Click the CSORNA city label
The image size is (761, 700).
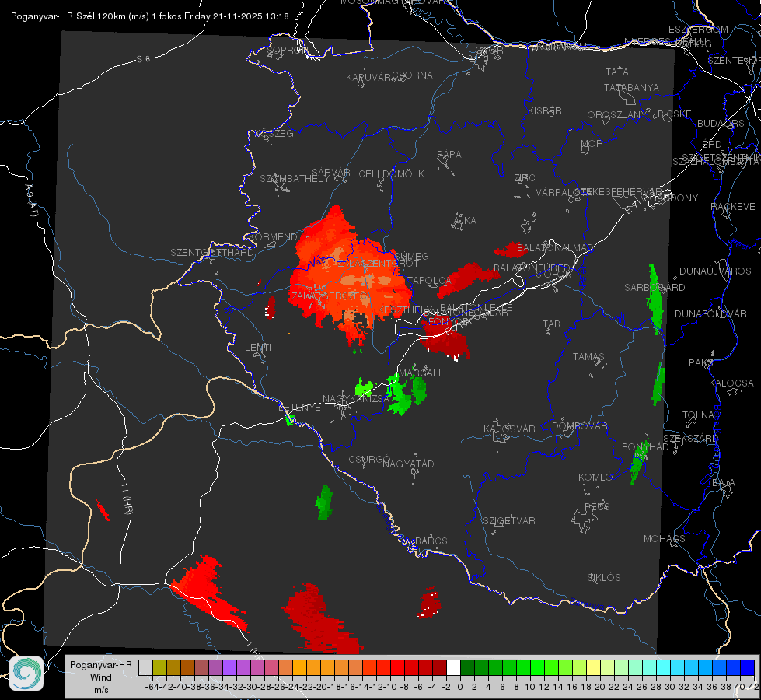click(x=413, y=75)
